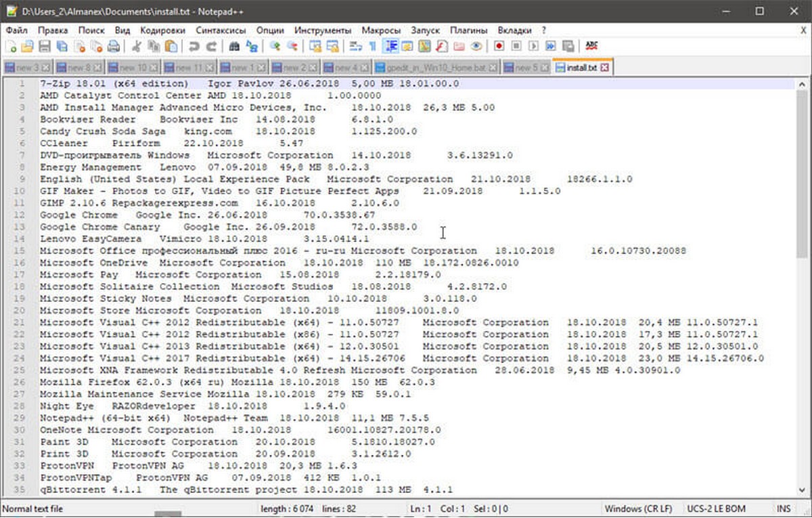Open Find with the binoculars icon
Viewport: 812px width, 518px height.
pyautogui.click(x=235, y=46)
